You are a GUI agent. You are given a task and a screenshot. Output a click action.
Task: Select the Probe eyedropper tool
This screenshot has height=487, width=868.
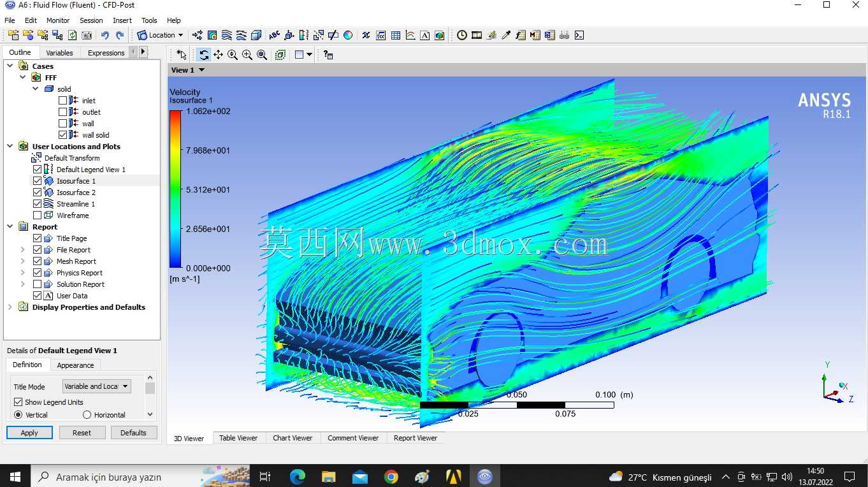click(506, 35)
